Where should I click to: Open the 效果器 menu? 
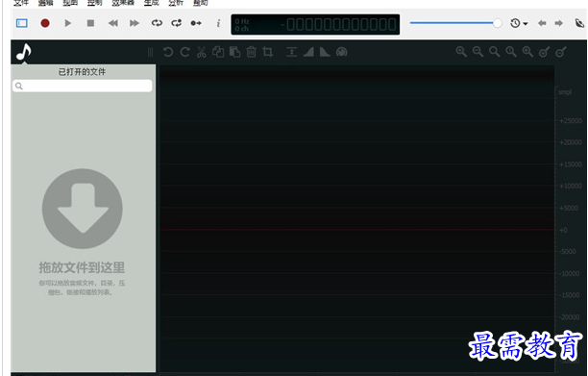[x=123, y=3]
